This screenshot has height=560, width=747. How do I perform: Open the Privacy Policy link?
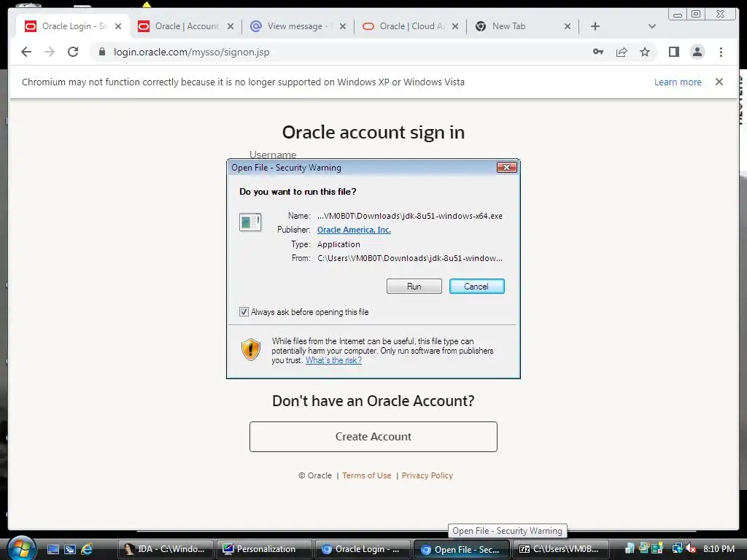pos(427,475)
